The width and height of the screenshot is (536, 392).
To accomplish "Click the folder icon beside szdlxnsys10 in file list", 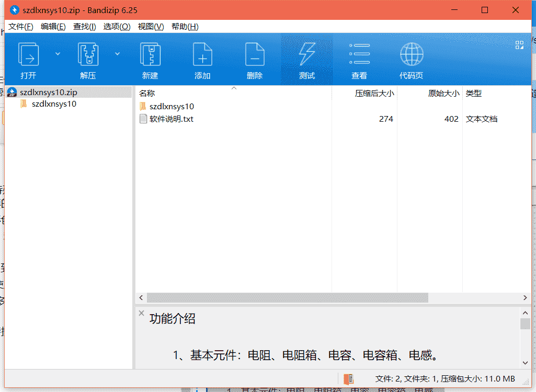I will [143, 106].
